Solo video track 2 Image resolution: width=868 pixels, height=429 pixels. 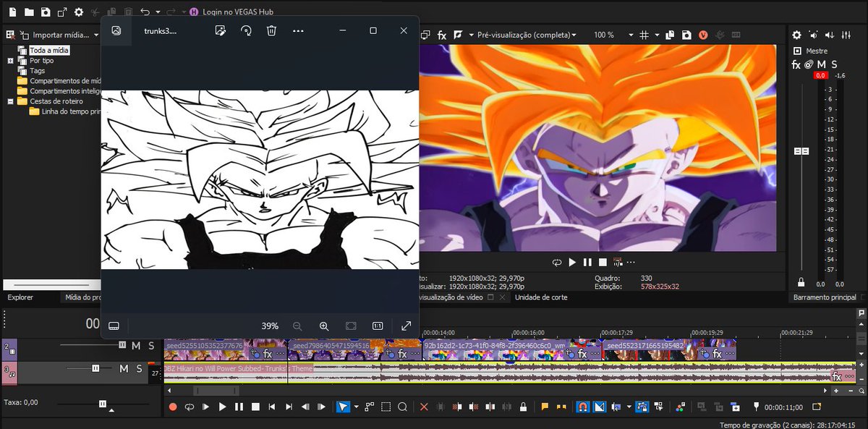(x=151, y=346)
